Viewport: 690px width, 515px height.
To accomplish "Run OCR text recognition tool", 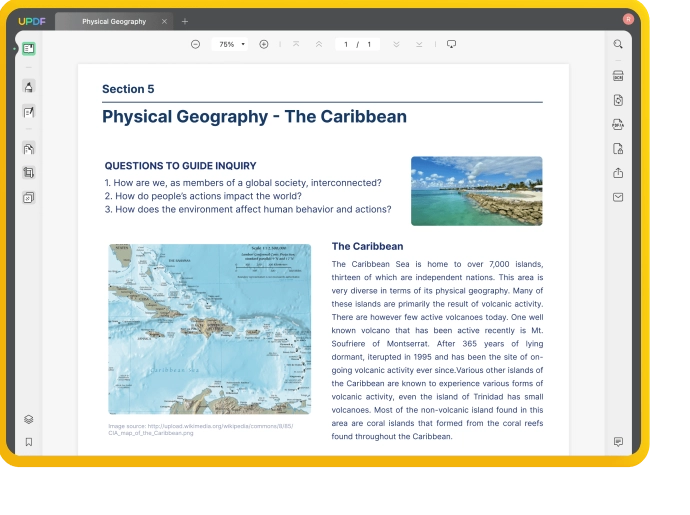I will coord(618,76).
